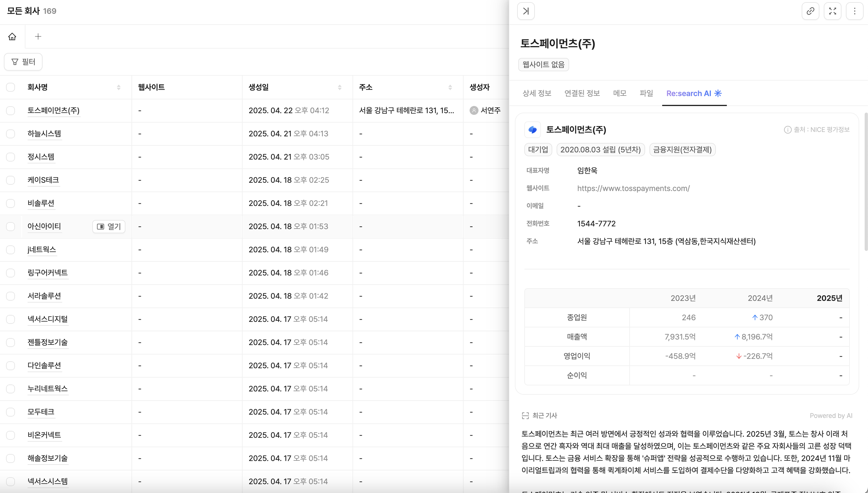This screenshot has width=868, height=493.
Task: Click the 2025년 column header in financial table
Action: coord(829,298)
